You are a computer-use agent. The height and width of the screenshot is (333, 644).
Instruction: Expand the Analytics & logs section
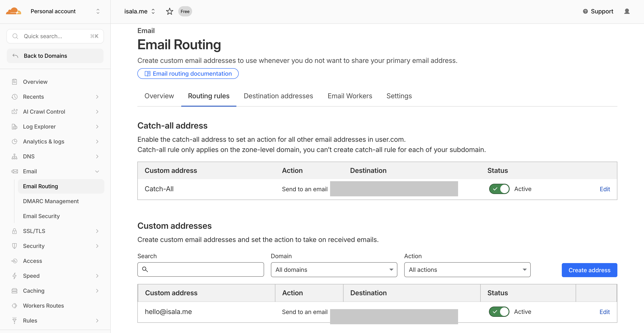point(97,141)
